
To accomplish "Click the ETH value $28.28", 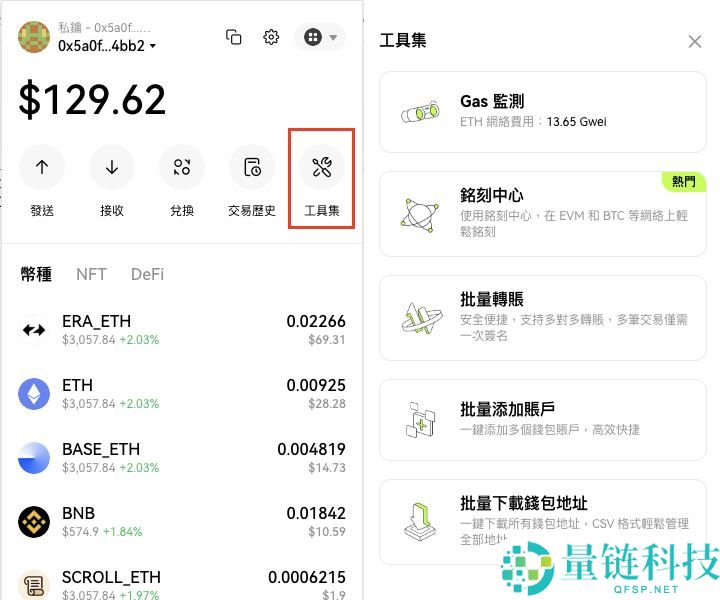I will [326, 404].
